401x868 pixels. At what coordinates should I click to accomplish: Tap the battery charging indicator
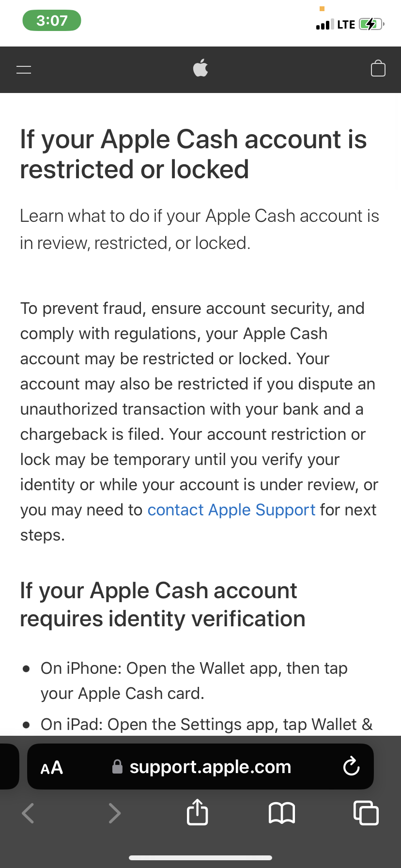click(x=372, y=24)
